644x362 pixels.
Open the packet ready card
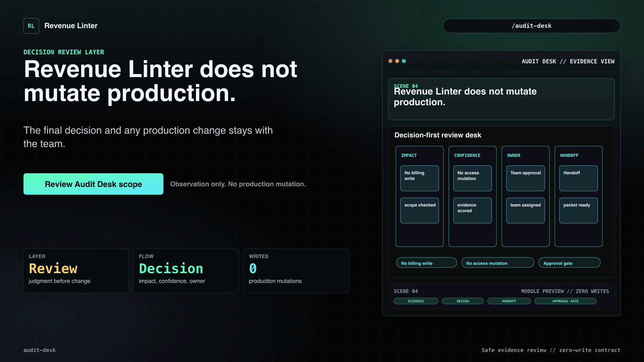579,210
